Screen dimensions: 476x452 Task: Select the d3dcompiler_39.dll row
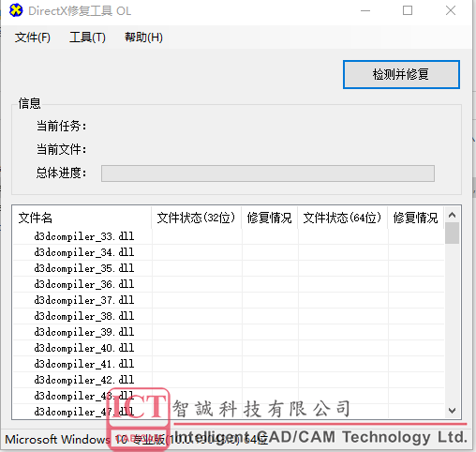229,332
